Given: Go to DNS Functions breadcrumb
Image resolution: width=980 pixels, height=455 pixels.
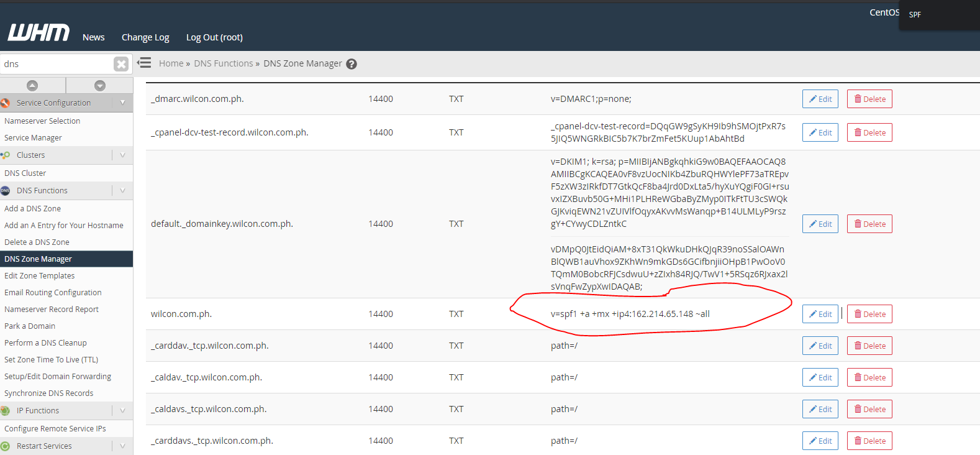Looking at the screenshot, I should click(223, 63).
